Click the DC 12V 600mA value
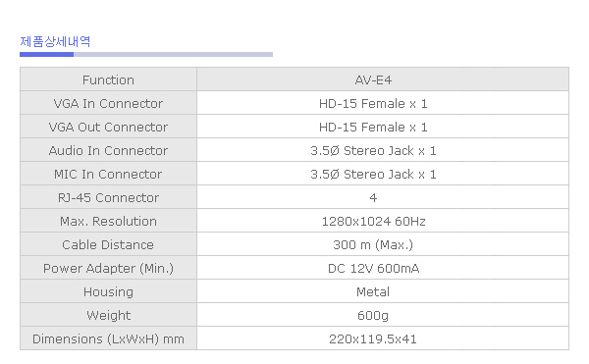 [373, 268]
